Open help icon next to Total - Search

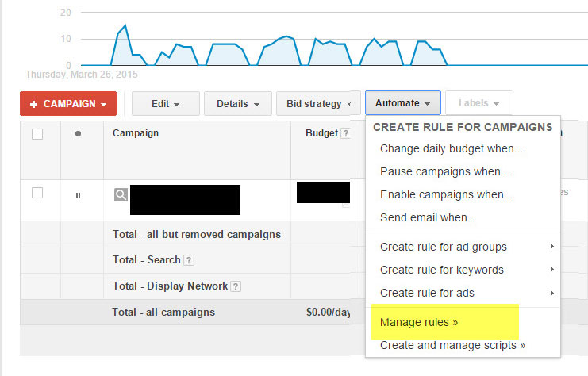pyautogui.click(x=190, y=260)
